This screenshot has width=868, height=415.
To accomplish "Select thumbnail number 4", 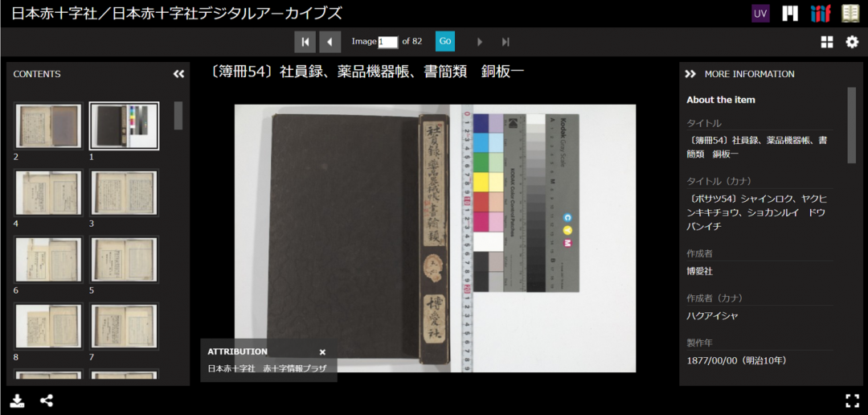I will [x=48, y=193].
